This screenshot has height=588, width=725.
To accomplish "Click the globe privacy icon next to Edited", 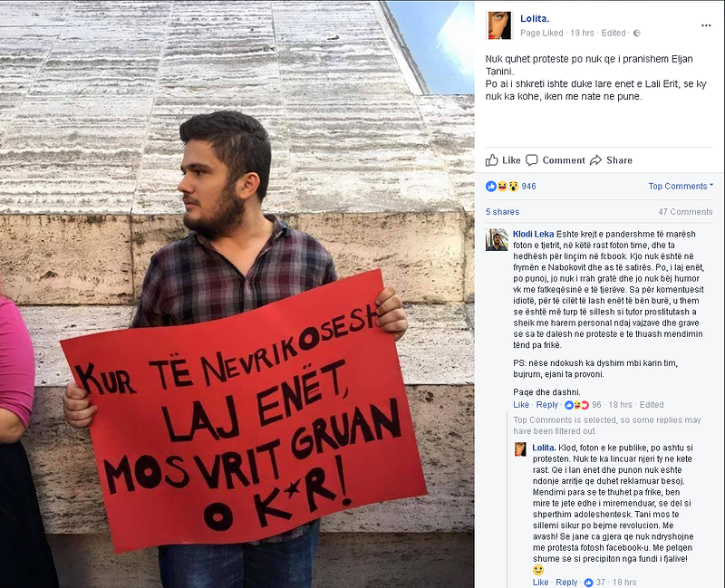I will click(637, 33).
